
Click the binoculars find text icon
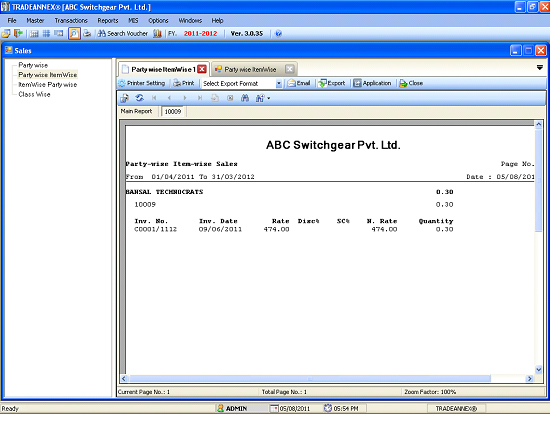tap(245, 98)
